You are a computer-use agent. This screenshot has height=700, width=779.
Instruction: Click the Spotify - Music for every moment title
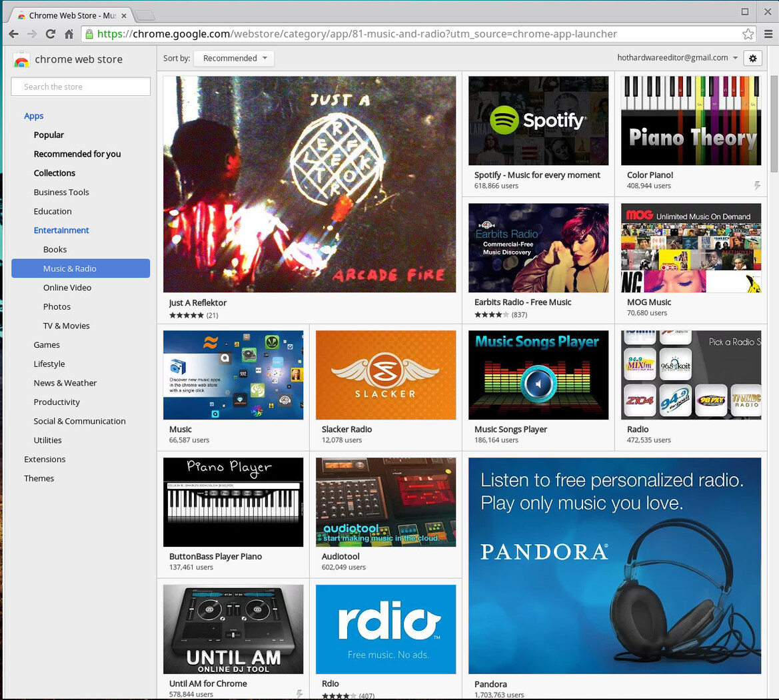coord(537,175)
